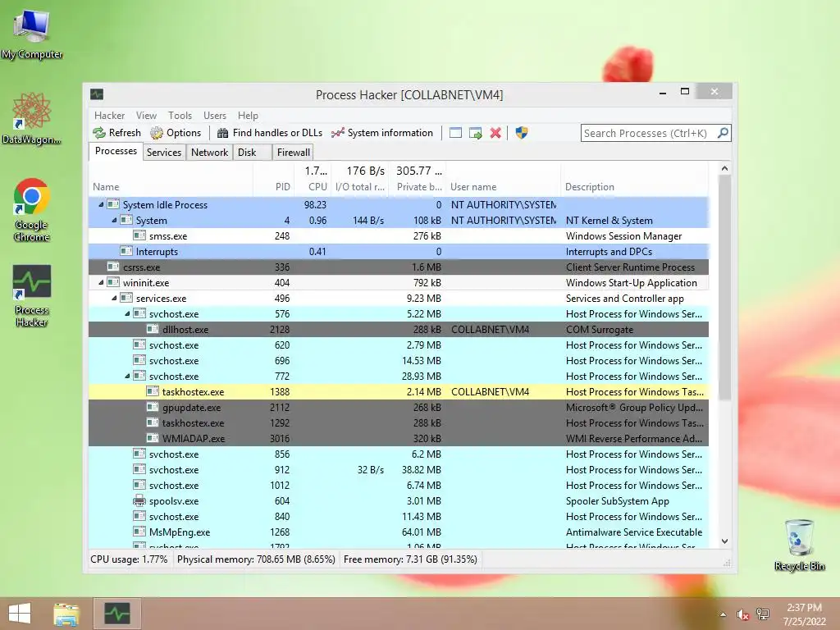The height and width of the screenshot is (630, 840).
Task: Sort by the PID column header
Action: click(x=273, y=180)
